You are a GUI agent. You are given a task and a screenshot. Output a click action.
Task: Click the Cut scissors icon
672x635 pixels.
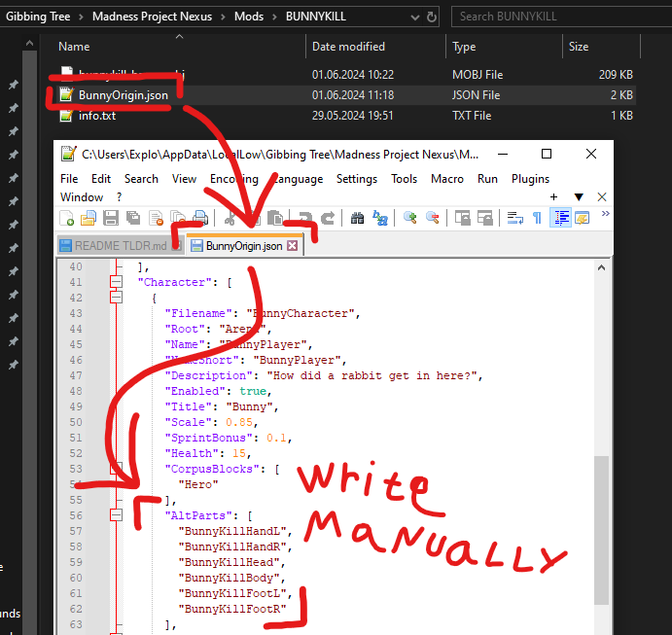coord(230,218)
